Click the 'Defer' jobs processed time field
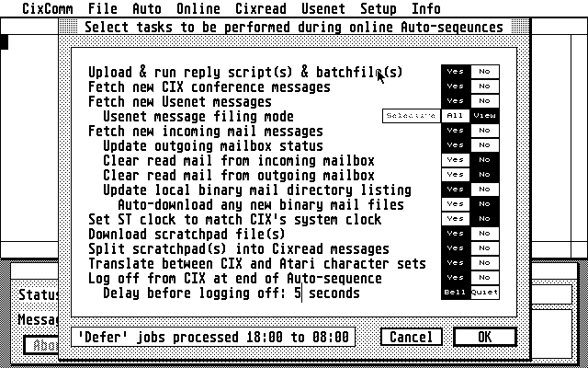The image size is (588, 368). click(x=212, y=337)
